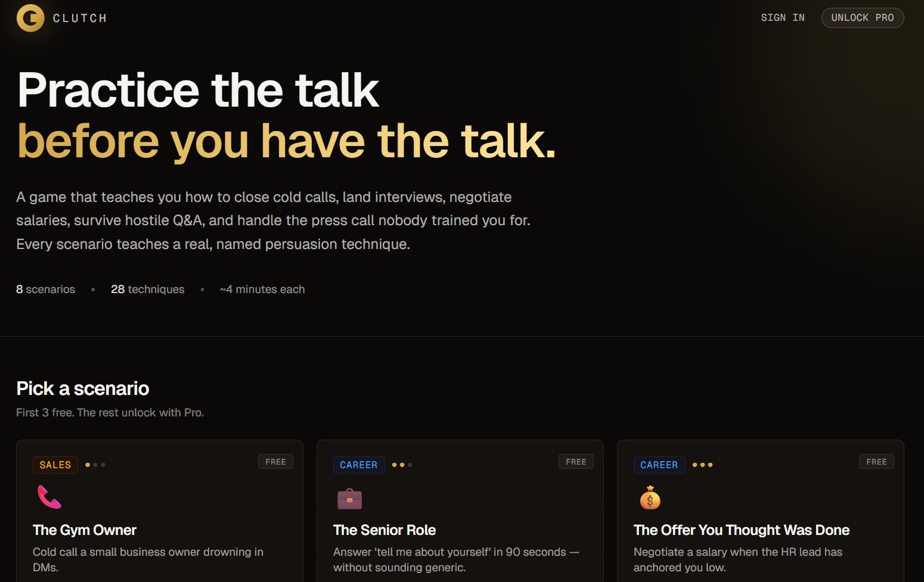The image size is (924, 582).
Task: Click the '~4 minutes each' stat
Action: [x=262, y=290]
